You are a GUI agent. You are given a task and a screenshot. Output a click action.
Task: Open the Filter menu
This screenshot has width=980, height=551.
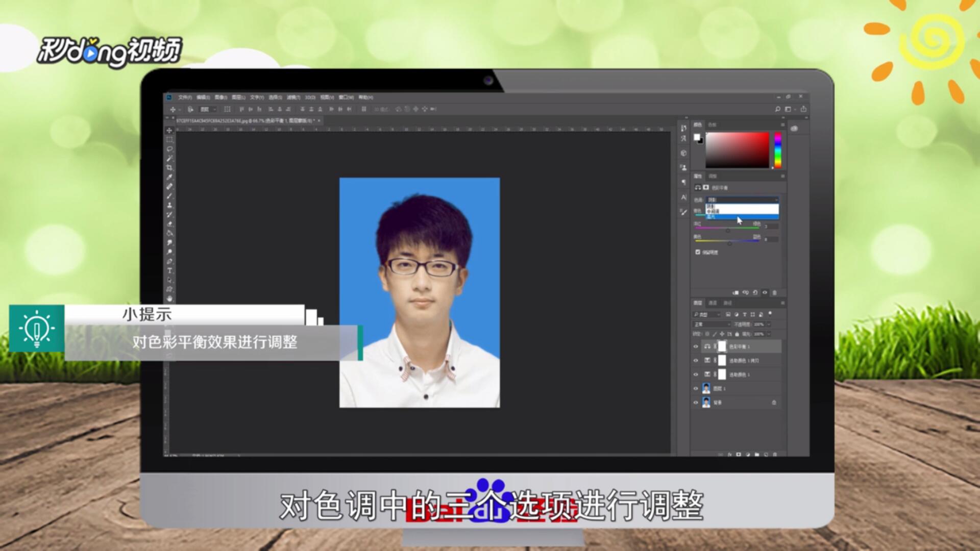(293, 97)
